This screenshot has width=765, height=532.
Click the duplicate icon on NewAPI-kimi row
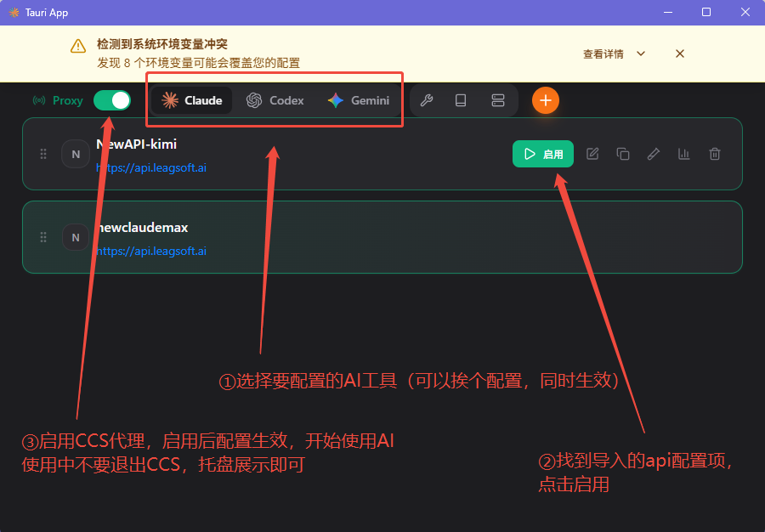(622, 154)
